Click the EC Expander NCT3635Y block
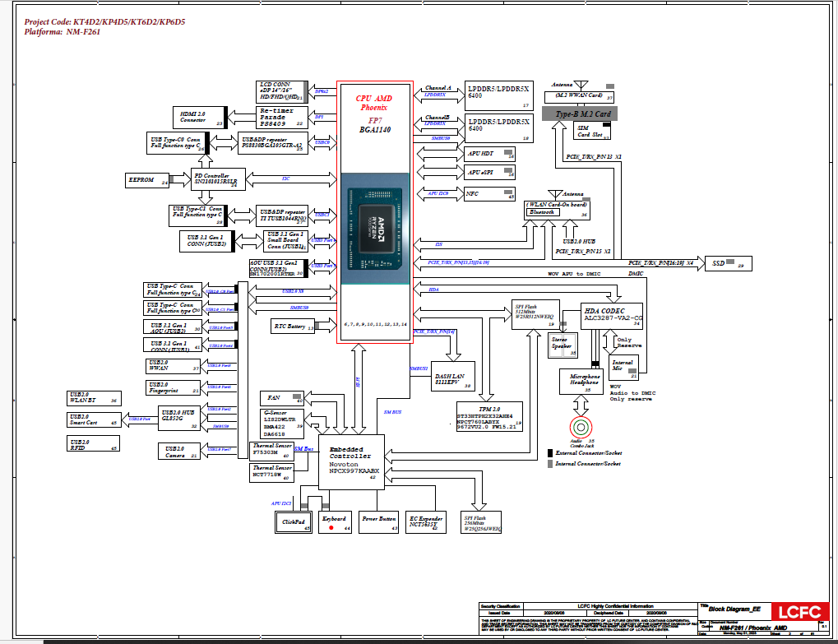 coord(427,522)
